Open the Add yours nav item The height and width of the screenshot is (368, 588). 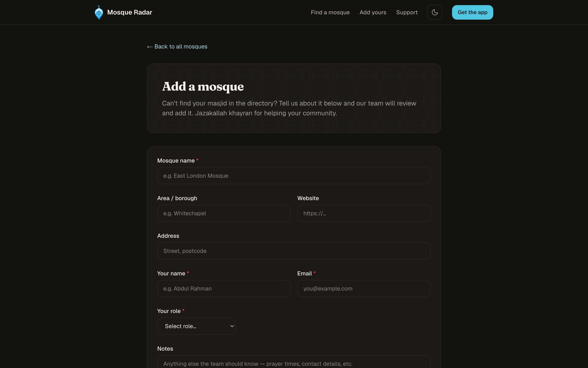[373, 12]
